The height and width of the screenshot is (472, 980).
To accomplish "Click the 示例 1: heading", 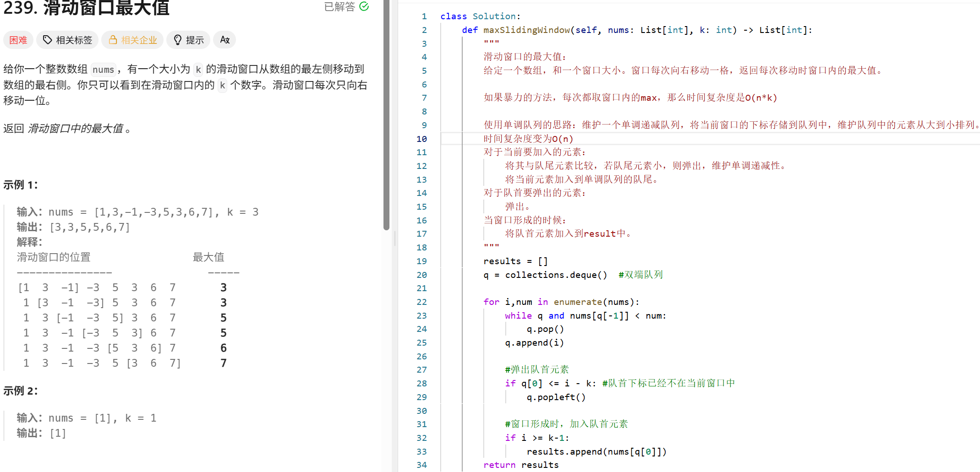I will [21, 184].
